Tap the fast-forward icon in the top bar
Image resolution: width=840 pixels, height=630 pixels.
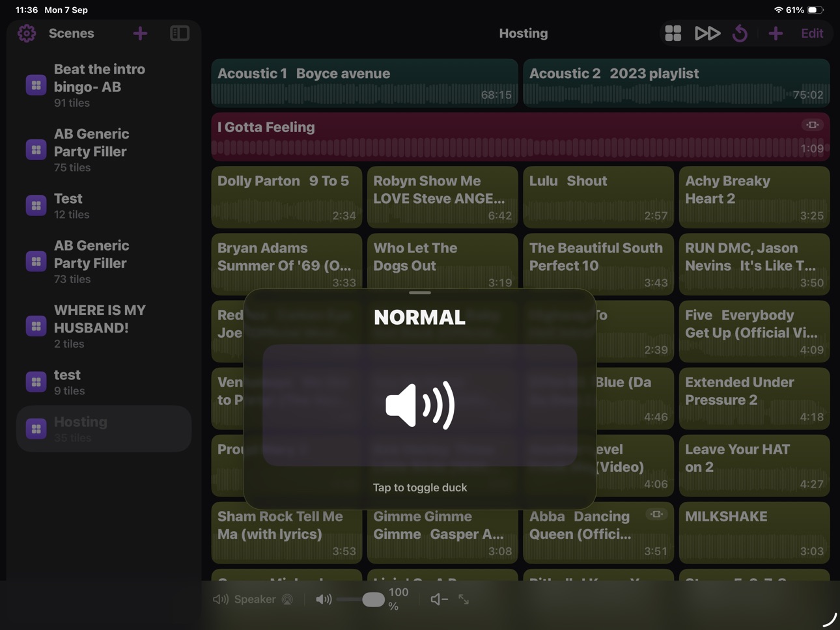coord(707,33)
